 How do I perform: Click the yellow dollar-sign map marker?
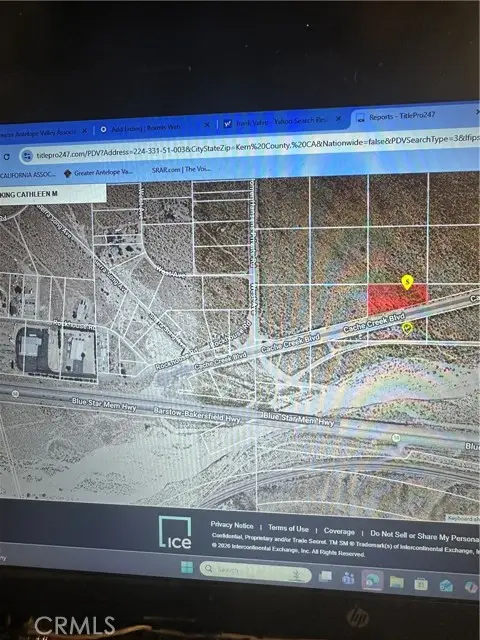[x=407, y=282]
